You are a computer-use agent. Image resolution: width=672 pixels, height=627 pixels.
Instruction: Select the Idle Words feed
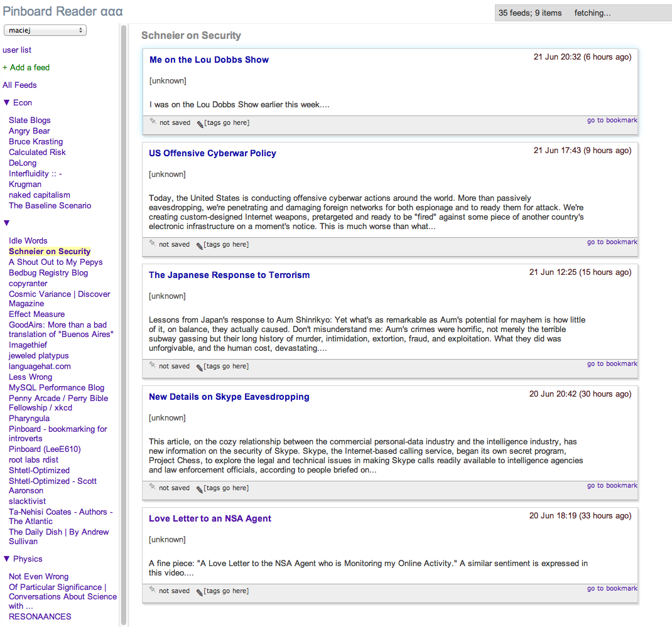(x=28, y=240)
